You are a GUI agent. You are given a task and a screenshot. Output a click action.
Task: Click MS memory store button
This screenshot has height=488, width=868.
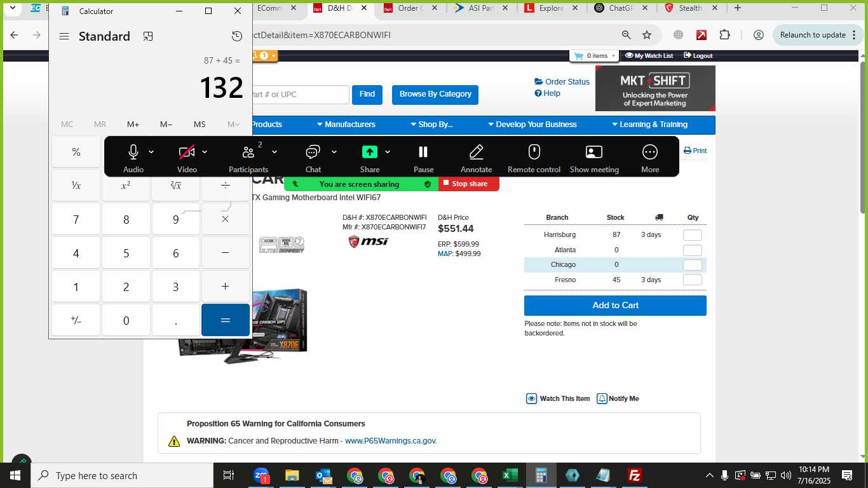click(200, 125)
